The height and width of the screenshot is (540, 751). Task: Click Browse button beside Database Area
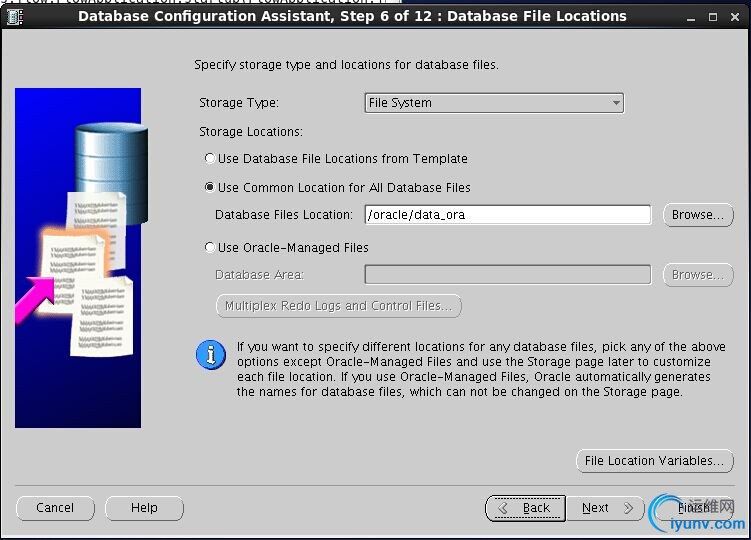pyautogui.click(x=697, y=275)
